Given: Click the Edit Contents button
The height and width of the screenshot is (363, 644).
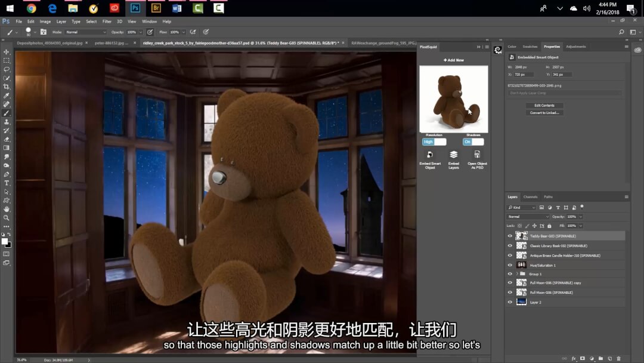Looking at the screenshot, I should click(544, 105).
